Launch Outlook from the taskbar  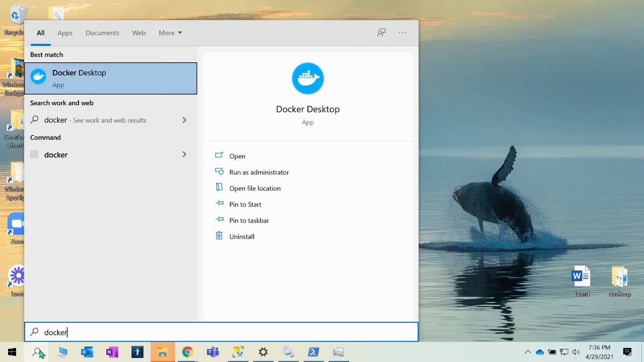pos(87,352)
